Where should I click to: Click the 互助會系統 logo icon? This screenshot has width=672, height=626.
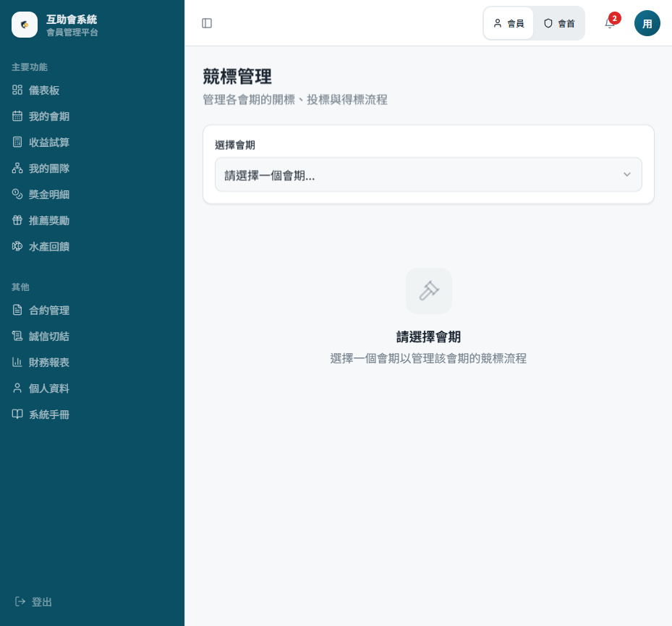coord(25,25)
